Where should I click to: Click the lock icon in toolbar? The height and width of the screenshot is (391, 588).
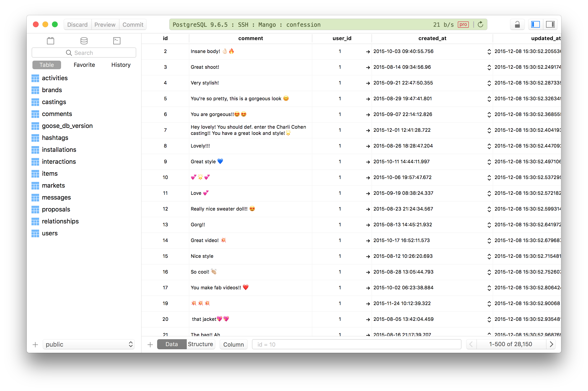pyautogui.click(x=517, y=24)
